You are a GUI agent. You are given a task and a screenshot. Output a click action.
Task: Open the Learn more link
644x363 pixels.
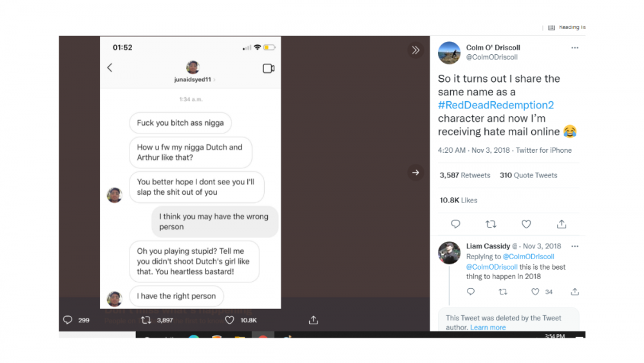pyautogui.click(x=488, y=328)
